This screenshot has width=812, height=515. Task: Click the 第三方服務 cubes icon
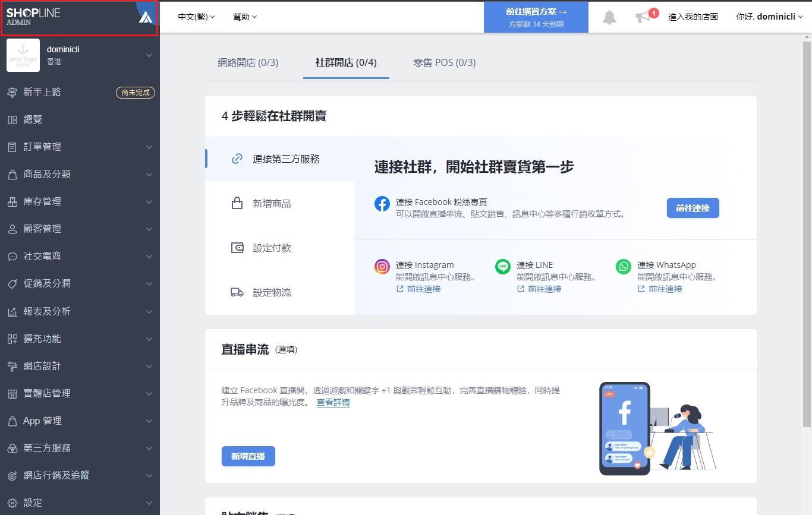pyautogui.click(x=12, y=448)
